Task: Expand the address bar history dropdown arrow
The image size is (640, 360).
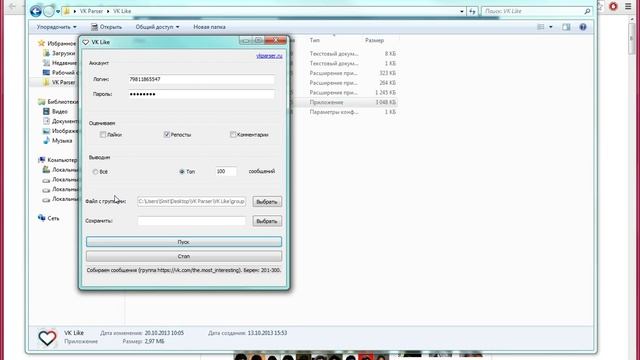Action: pos(462,11)
